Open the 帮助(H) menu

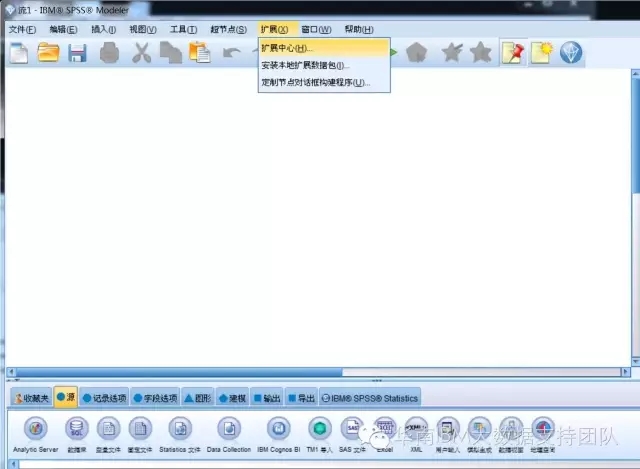point(359,29)
